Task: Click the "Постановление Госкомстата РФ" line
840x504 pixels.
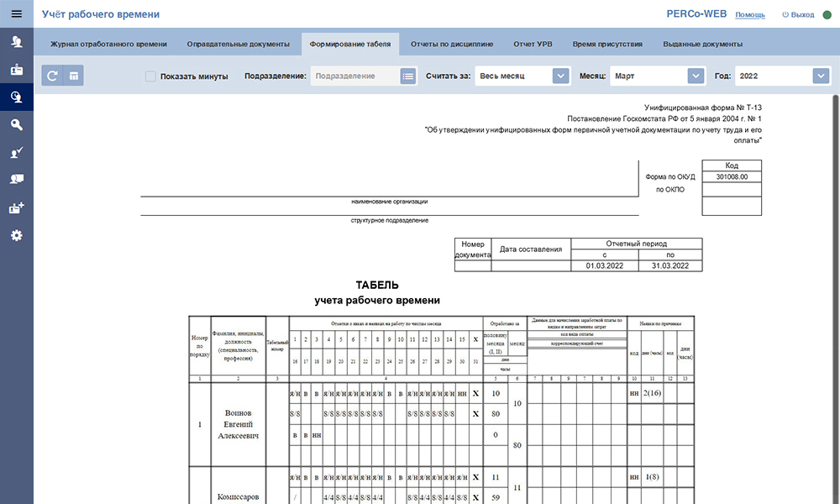Action: [664, 118]
